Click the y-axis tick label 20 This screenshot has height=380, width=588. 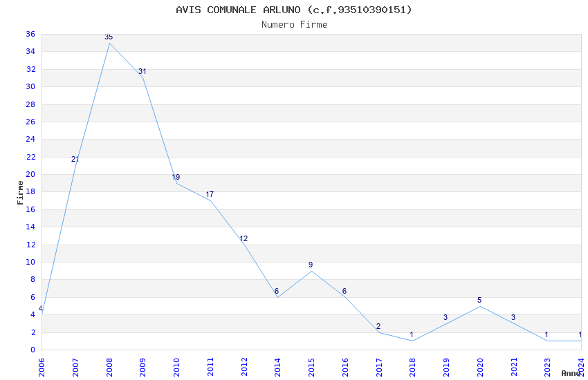click(30, 174)
